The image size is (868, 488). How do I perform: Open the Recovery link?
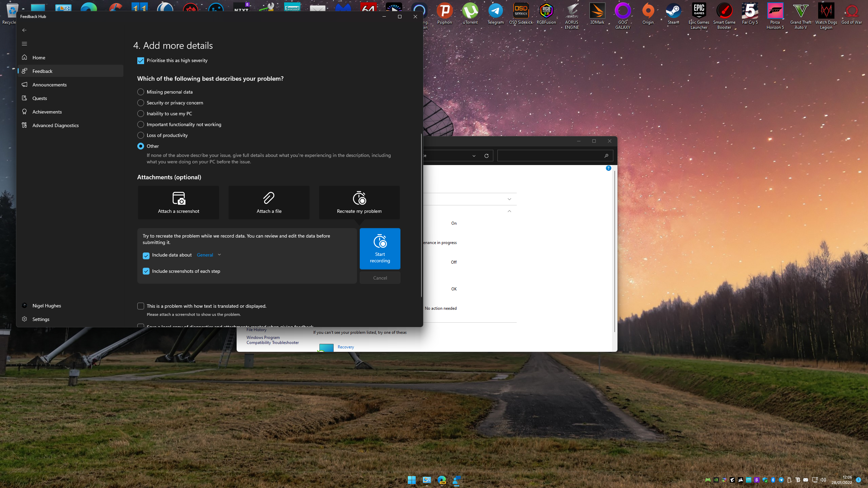click(346, 347)
